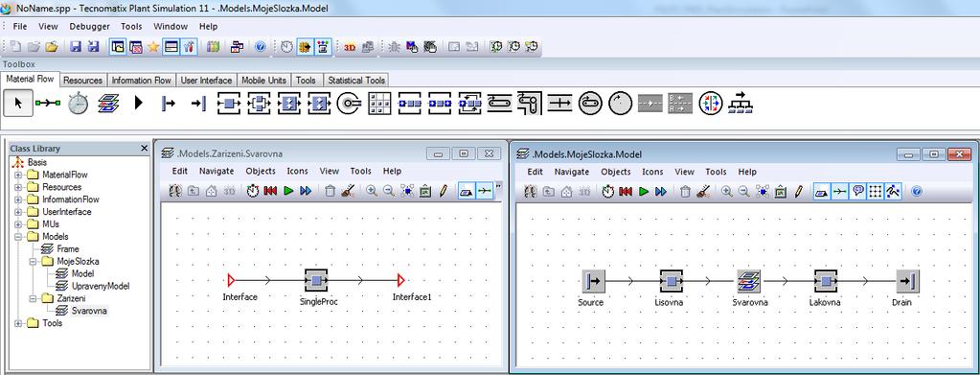980x375 pixels.
Task: Toggle the Class Library panel in the main toolbar
Action: [118, 47]
